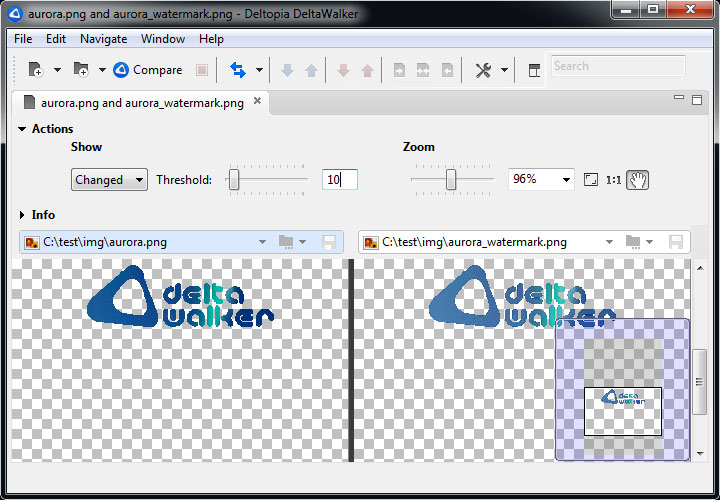Expand the Info section
The image size is (720, 500).
pyautogui.click(x=22, y=214)
